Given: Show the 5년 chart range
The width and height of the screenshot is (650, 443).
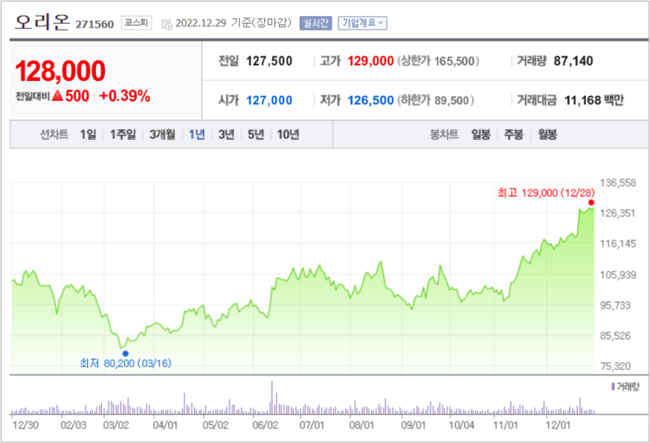Looking at the screenshot, I should coord(256,134).
